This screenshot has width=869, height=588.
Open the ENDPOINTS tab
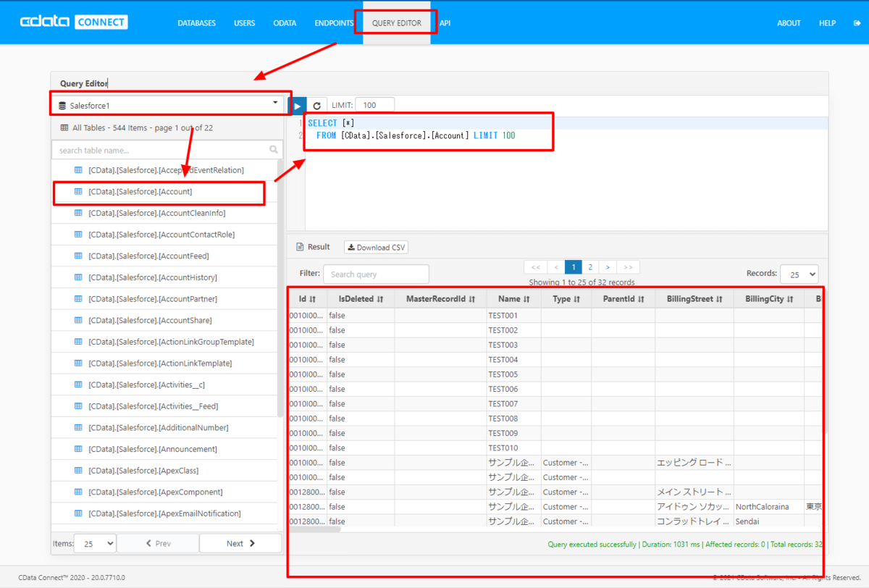point(334,23)
